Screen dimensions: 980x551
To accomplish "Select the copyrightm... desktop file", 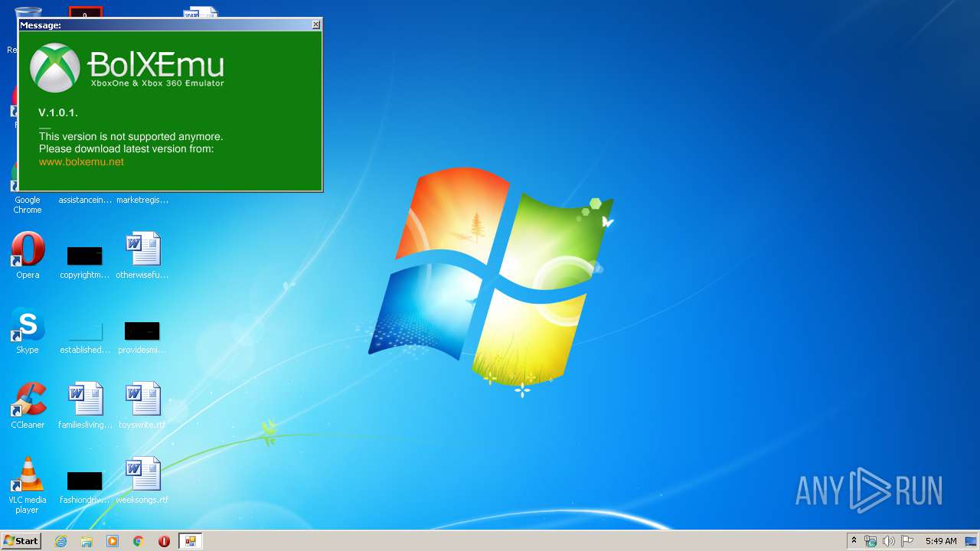I will (85, 261).
